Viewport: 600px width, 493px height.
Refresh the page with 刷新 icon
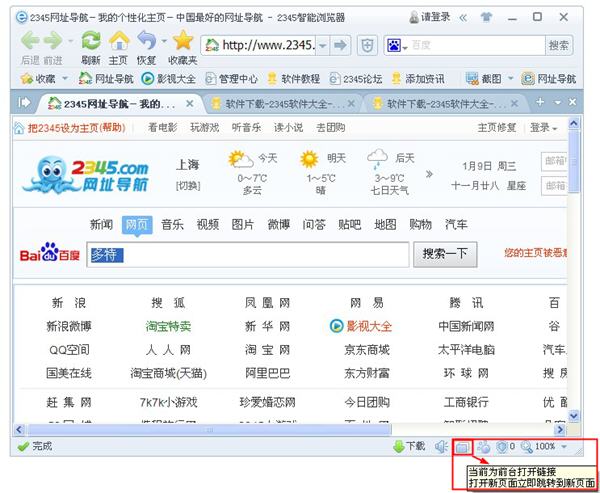[91, 41]
